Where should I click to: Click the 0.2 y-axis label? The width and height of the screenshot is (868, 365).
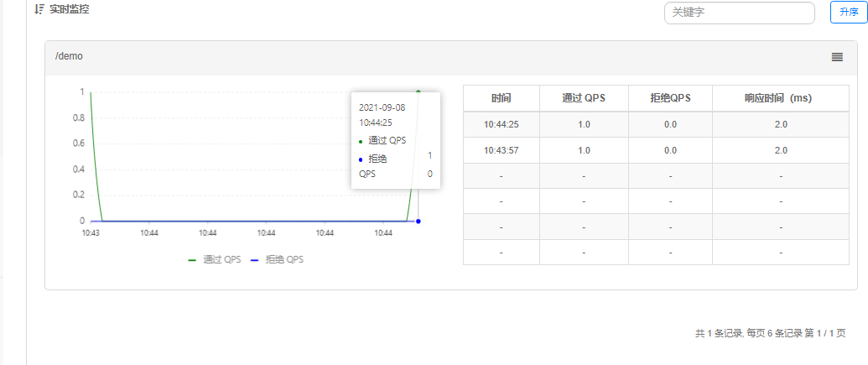[78, 195]
